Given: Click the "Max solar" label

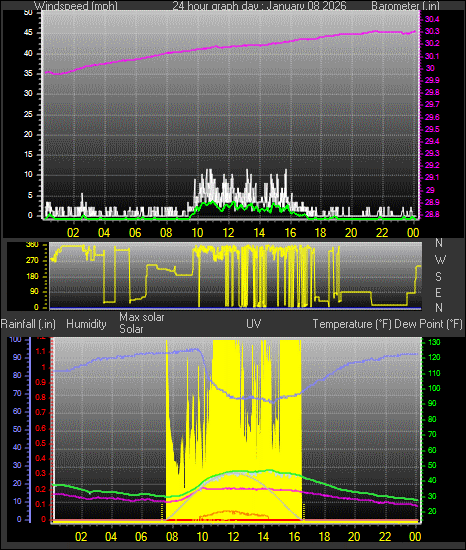Looking at the screenshot, I should (x=142, y=317).
